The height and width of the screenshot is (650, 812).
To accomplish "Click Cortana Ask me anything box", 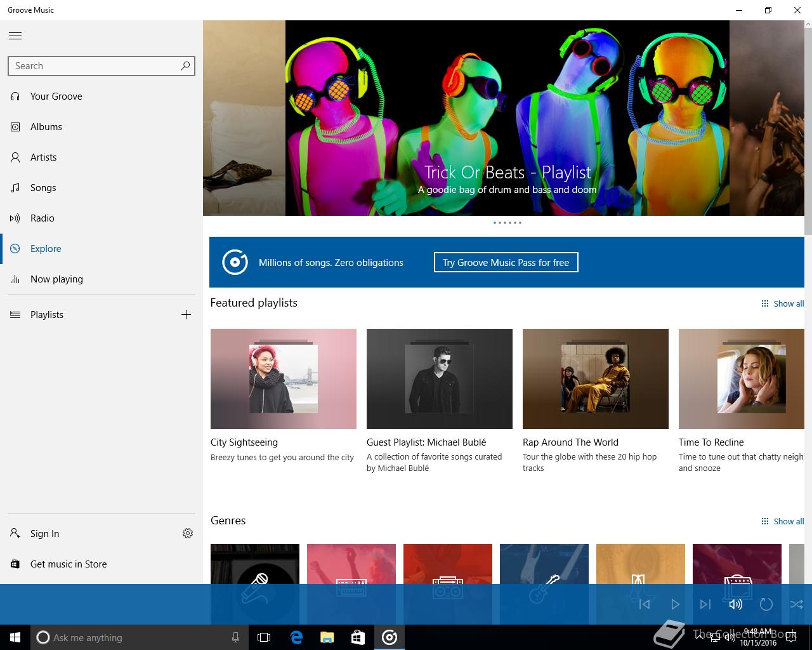I will point(139,637).
